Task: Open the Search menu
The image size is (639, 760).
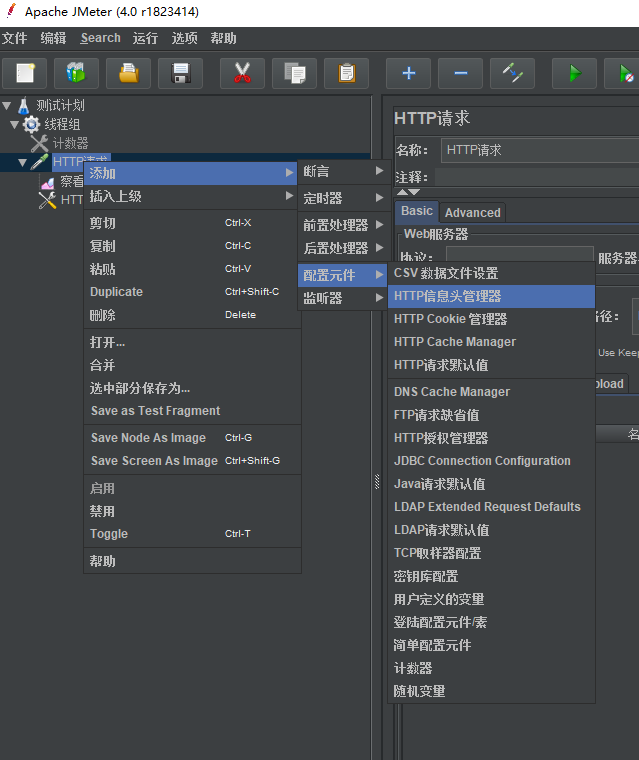Action: [100, 38]
